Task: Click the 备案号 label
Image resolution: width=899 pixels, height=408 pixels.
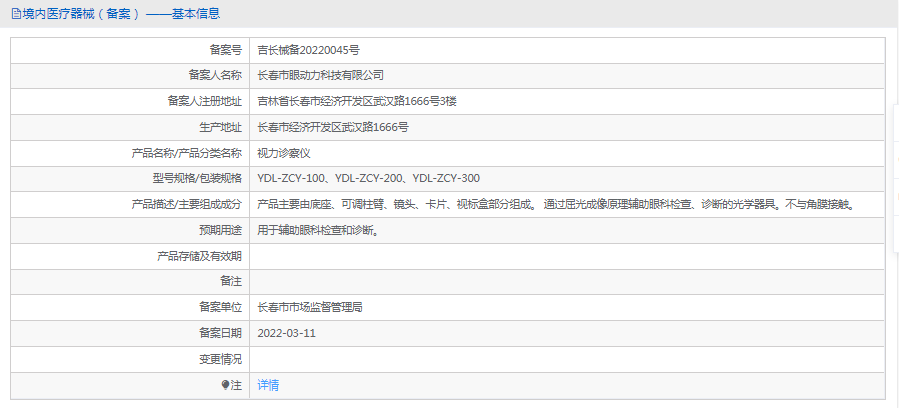Action: click(x=225, y=50)
